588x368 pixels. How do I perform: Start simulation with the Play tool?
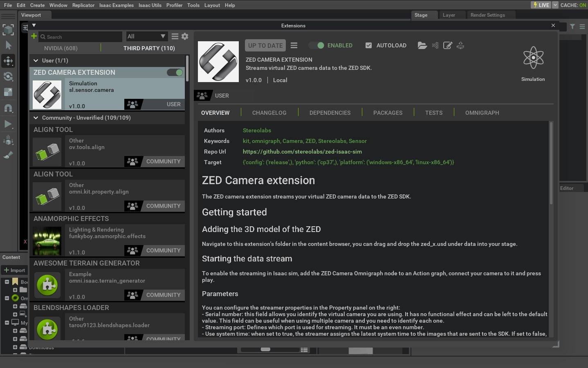point(8,124)
